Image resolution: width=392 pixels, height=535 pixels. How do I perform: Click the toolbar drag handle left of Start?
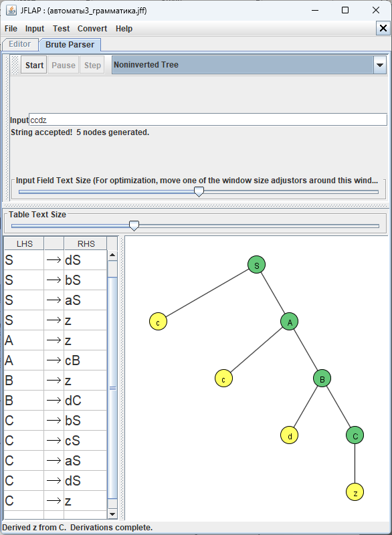point(15,65)
